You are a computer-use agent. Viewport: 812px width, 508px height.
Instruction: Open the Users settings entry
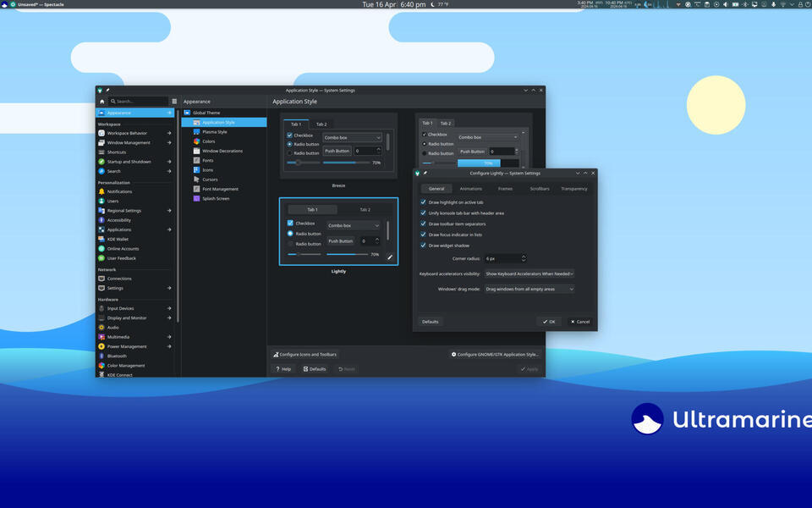[x=134, y=202]
